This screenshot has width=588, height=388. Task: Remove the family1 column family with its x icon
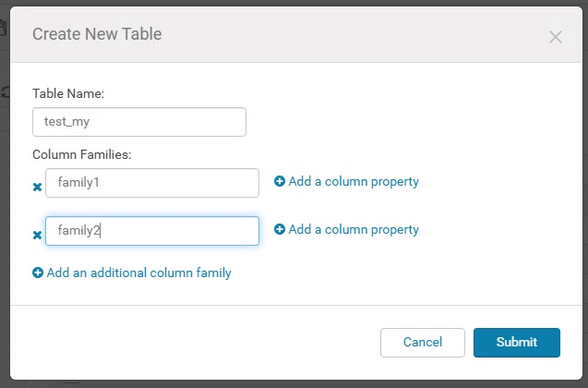(x=37, y=187)
